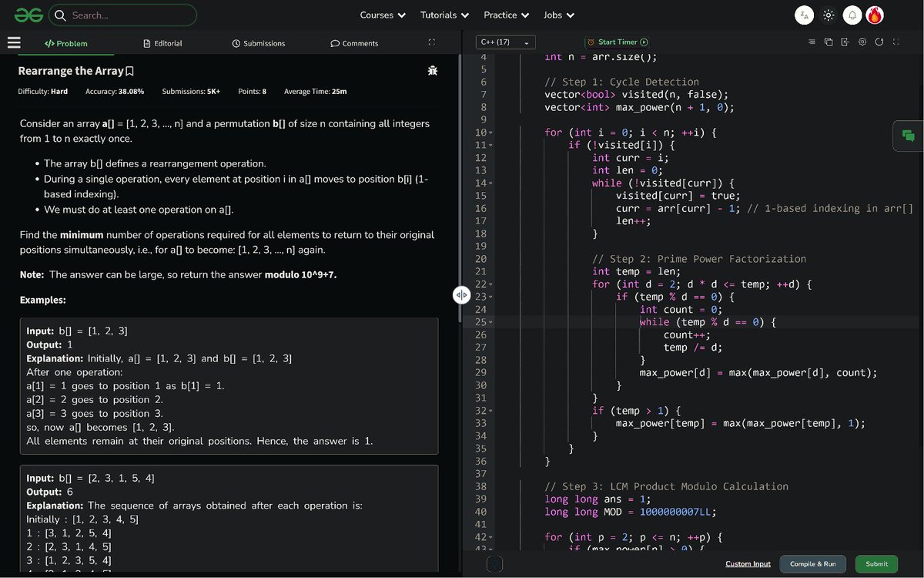Image resolution: width=924 pixels, height=578 pixels.
Task: Click the bug report icon
Action: coord(433,71)
